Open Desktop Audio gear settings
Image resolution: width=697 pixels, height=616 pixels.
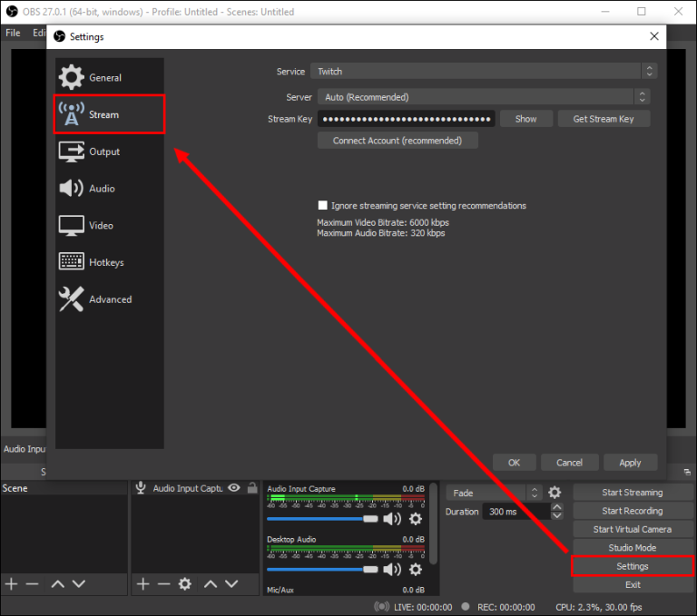coord(415,570)
